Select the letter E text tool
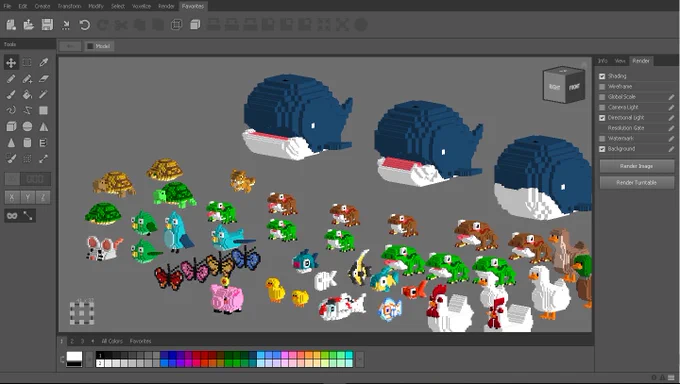The width and height of the screenshot is (680, 384). [x=43, y=142]
